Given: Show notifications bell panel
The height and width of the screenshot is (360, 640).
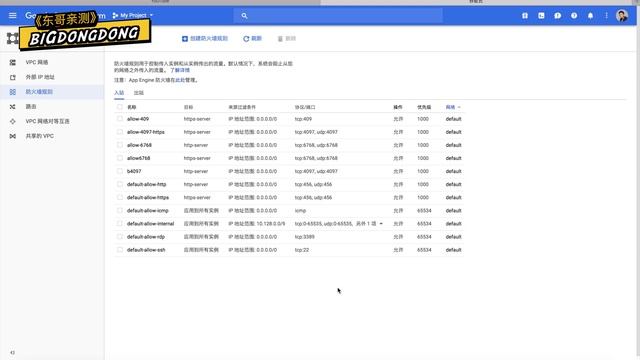Looking at the screenshot, I should (x=590, y=16).
